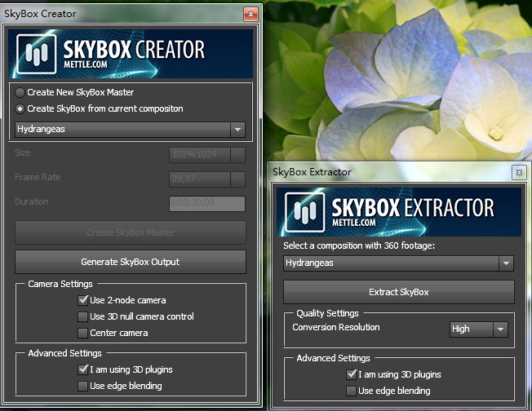Click the Extract SkyBox button

[399, 292]
